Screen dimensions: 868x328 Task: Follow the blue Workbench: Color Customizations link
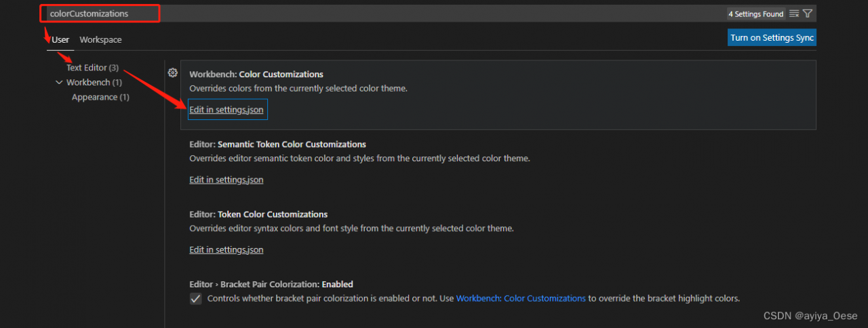coord(521,298)
